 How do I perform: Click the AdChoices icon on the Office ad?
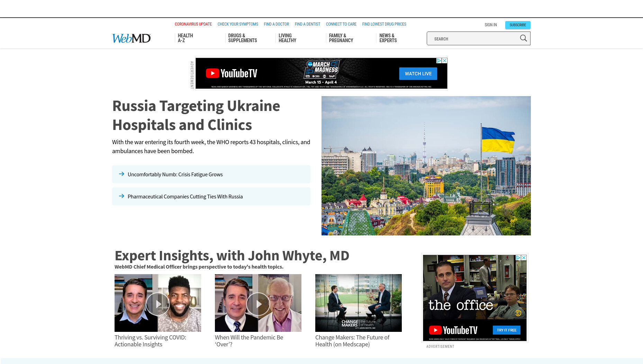tap(518, 258)
